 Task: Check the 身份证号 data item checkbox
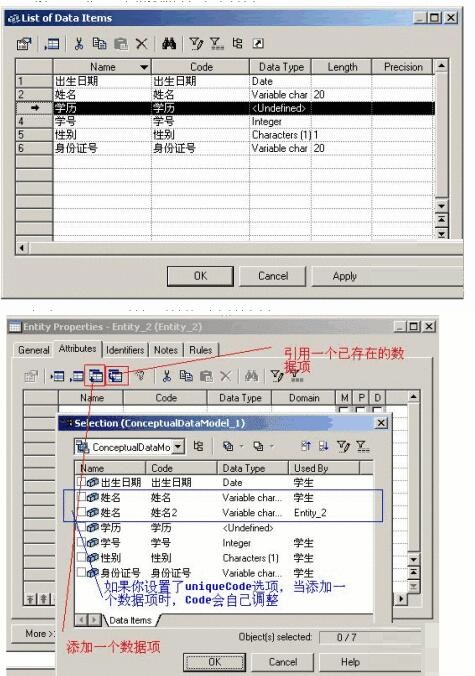81,572
